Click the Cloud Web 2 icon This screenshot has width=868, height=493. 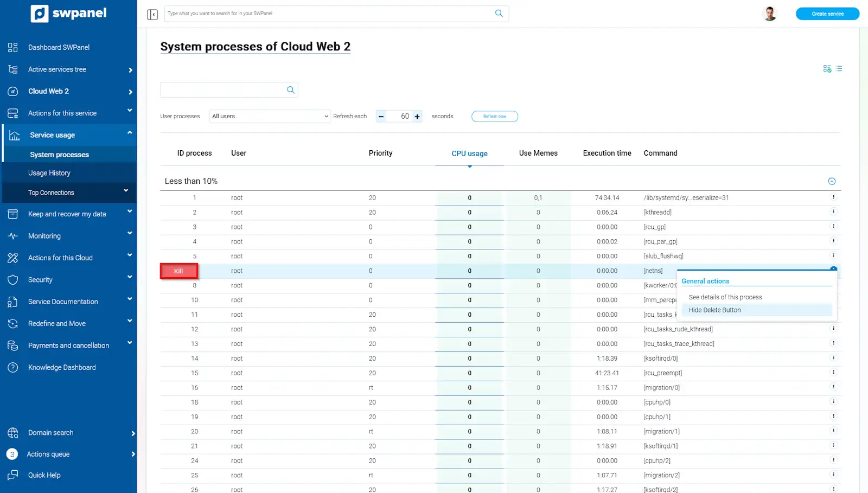pyautogui.click(x=13, y=91)
